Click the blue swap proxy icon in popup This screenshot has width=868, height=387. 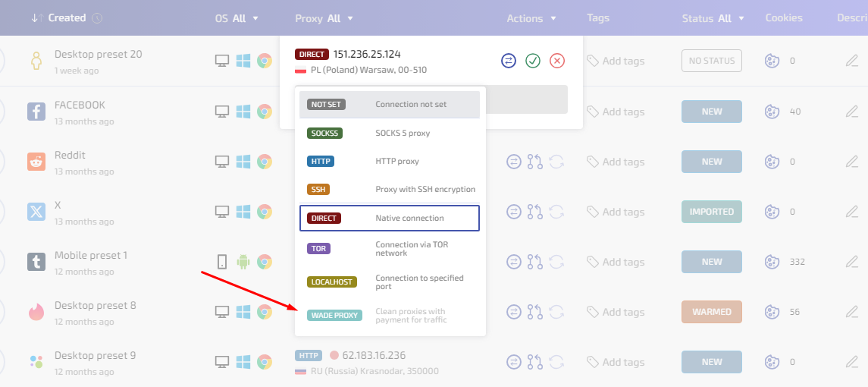tap(509, 61)
